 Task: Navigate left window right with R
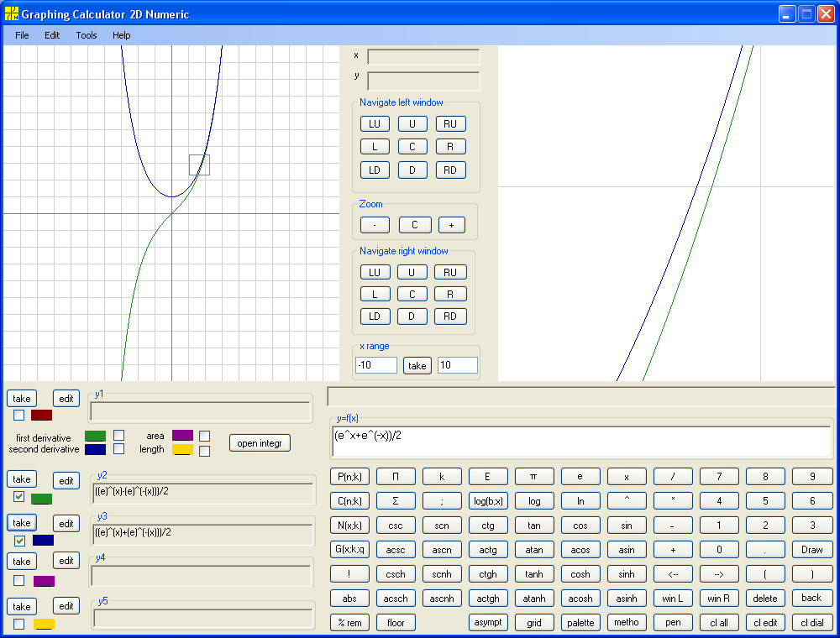(450, 147)
